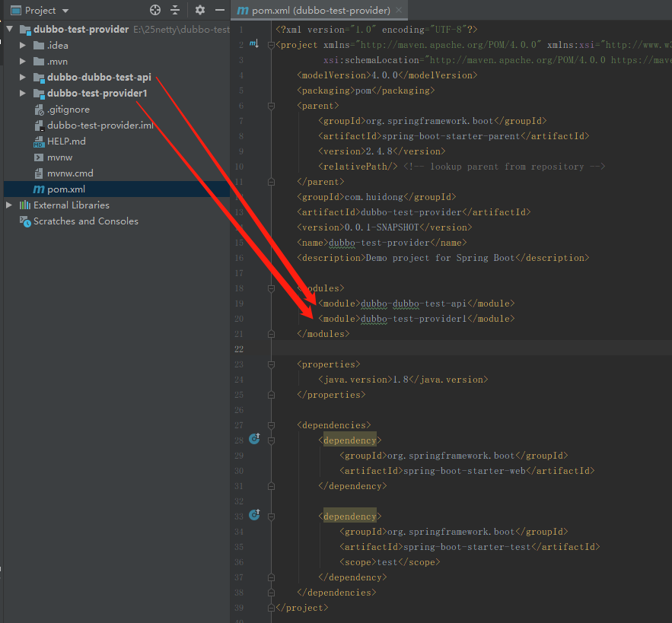
Task: Click artifactId spring-boot-starter-test text
Action: [x=467, y=547]
